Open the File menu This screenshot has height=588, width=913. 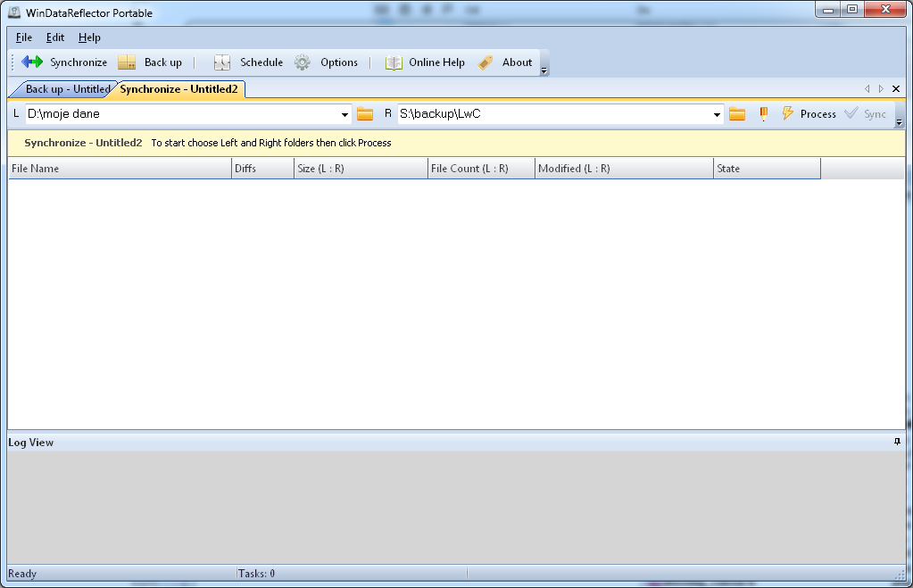click(x=24, y=37)
